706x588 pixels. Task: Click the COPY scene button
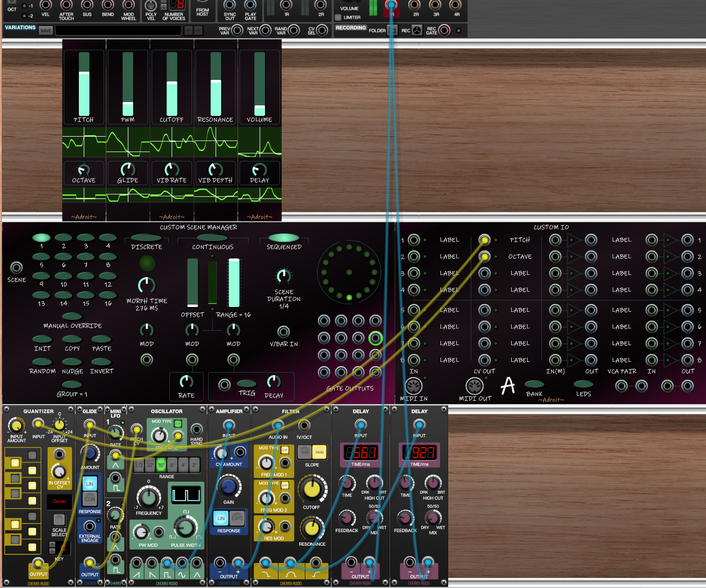coord(72,339)
